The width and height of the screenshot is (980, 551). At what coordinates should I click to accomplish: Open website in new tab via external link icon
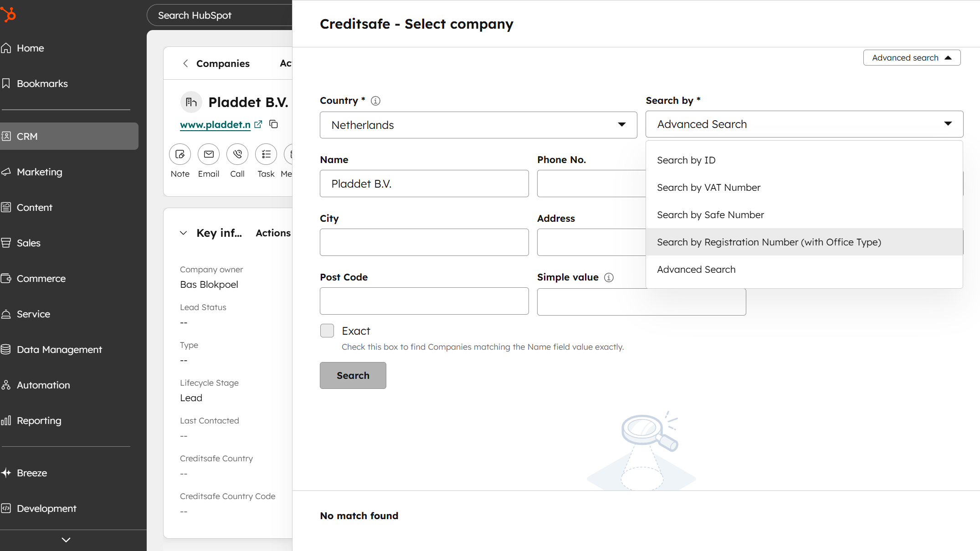(258, 124)
